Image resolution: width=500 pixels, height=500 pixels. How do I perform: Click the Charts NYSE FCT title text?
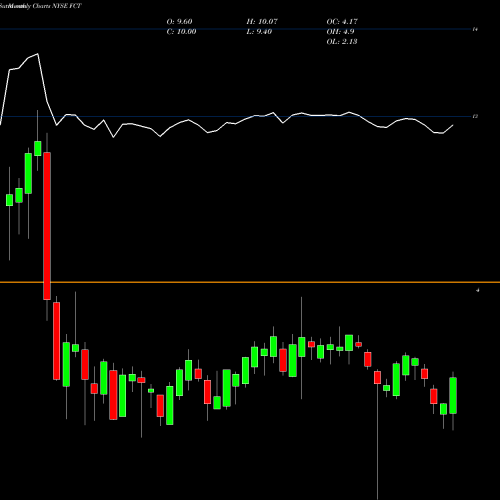57,6
